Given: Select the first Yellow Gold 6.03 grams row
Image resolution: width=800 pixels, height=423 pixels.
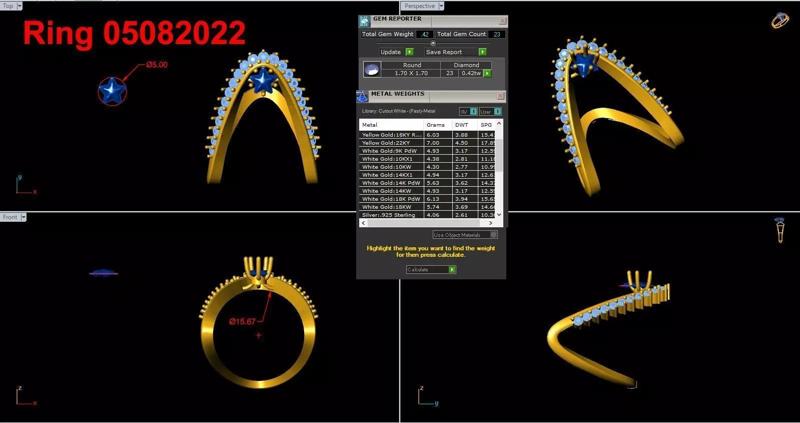Looking at the screenshot, I should [x=427, y=135].
